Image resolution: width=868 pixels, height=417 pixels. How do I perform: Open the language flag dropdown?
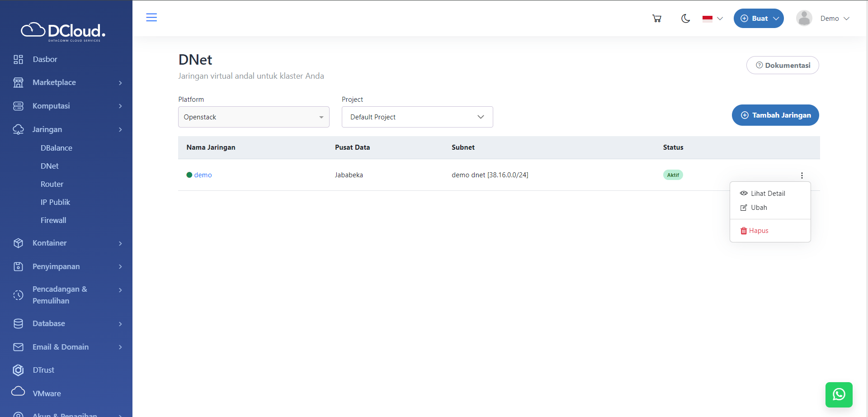click(712, 19)
